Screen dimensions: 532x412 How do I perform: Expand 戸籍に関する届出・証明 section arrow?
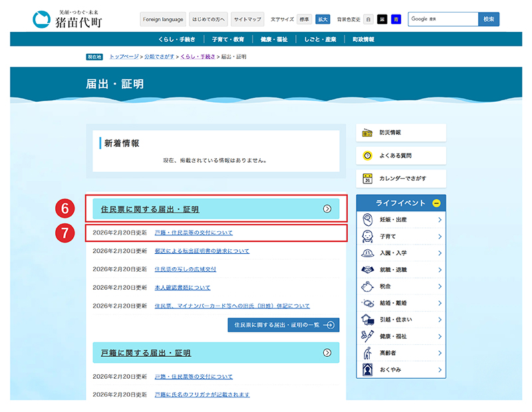click(x=327, y=353)
